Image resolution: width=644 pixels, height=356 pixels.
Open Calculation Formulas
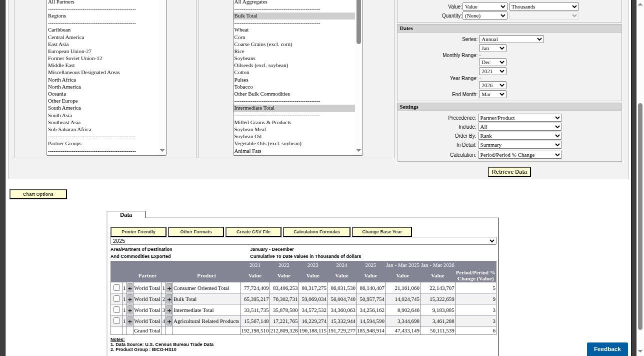[x=316, y=232]
